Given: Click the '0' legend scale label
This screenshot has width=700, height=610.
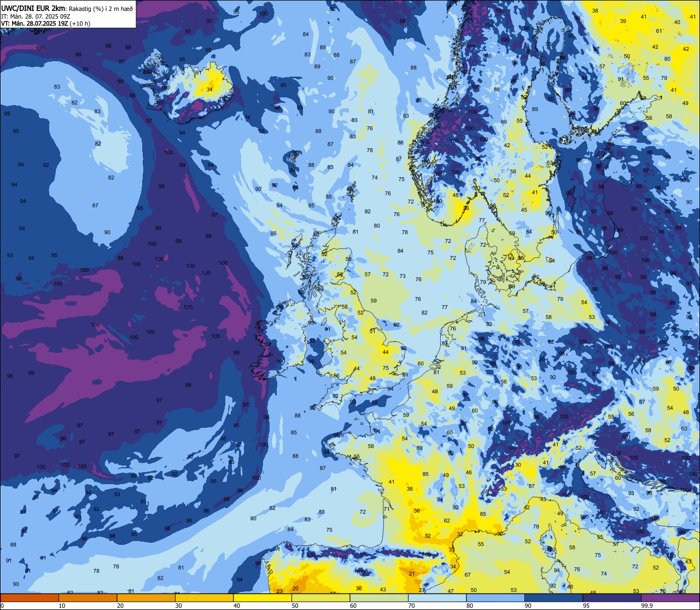Looking at the screenshot, I should point(3,606).
